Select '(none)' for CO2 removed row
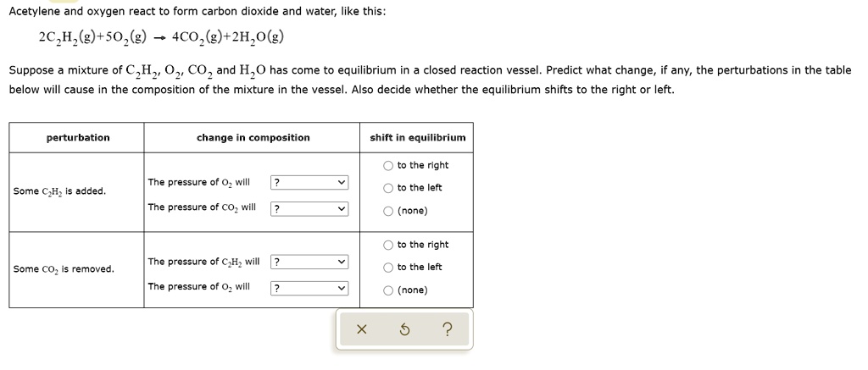This screenshot has height=370, width=868. click(x=388, y=290)
